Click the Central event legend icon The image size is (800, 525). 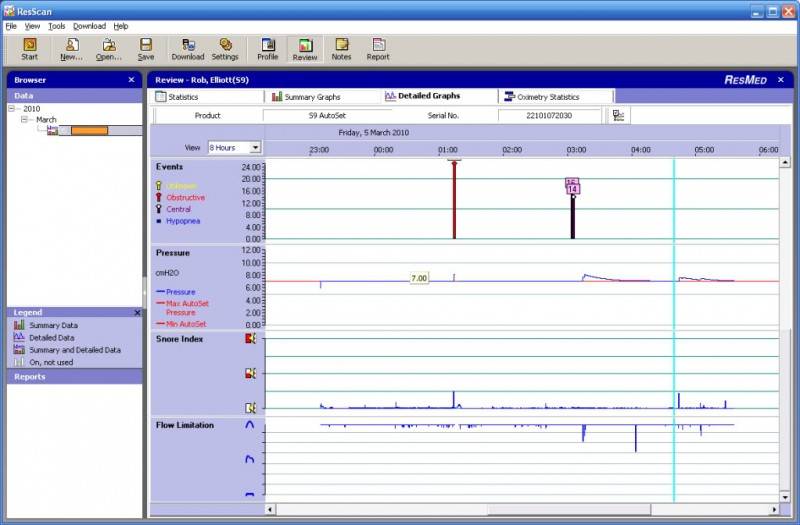(159, 209)
